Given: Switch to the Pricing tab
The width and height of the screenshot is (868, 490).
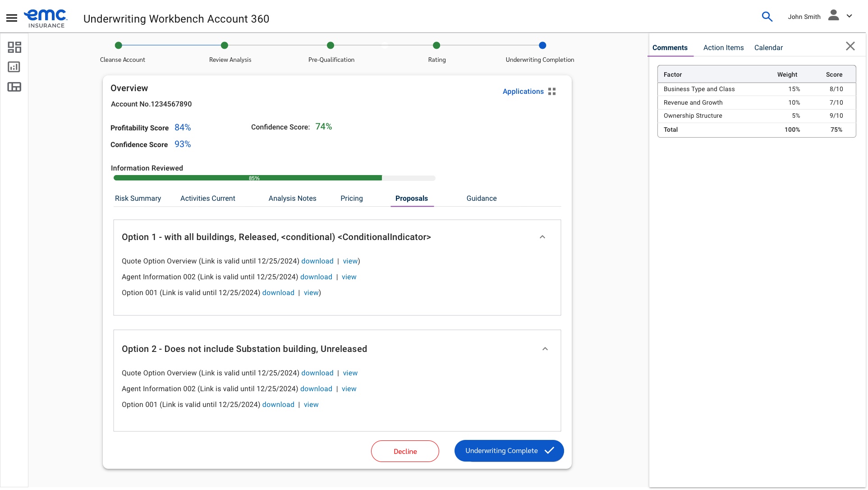Looking at the screenshot, I should pyautogui.click(x=352, y=199).
